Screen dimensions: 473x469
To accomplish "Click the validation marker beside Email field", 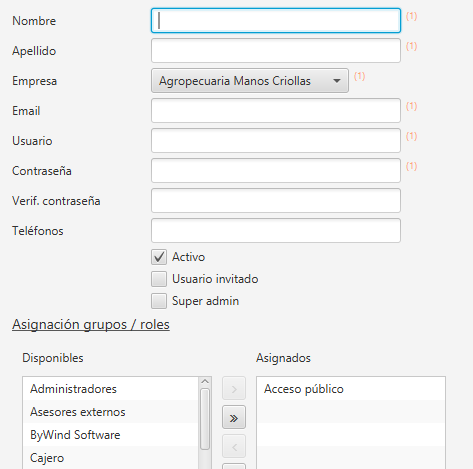I will (411, 106).
